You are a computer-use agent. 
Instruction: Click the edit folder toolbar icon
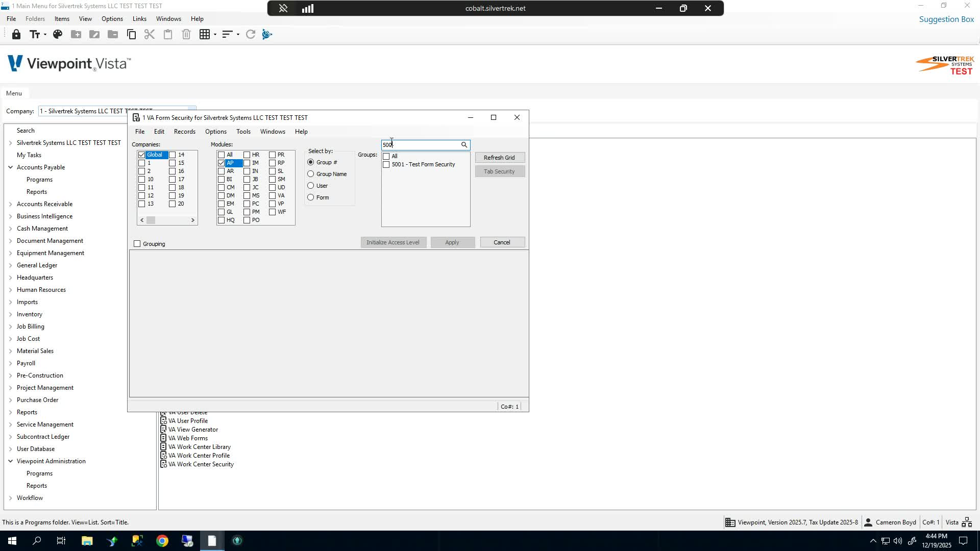pyautogui.click(x=94, y=34)
